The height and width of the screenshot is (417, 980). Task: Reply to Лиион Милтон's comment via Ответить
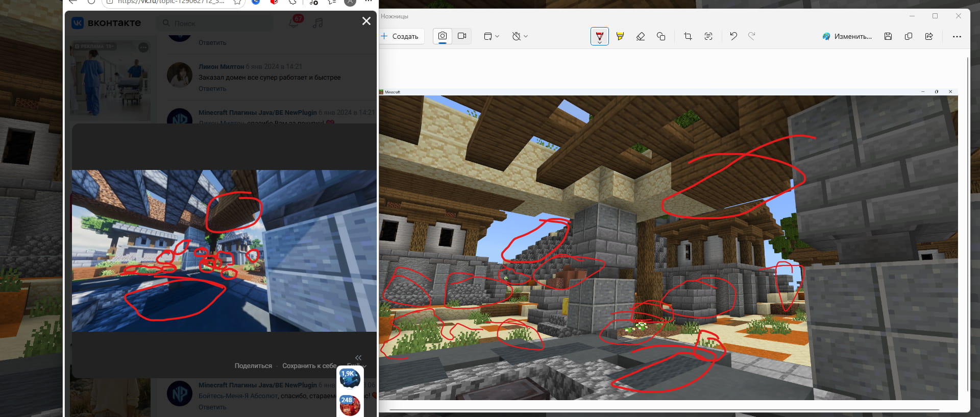point(212,89)
